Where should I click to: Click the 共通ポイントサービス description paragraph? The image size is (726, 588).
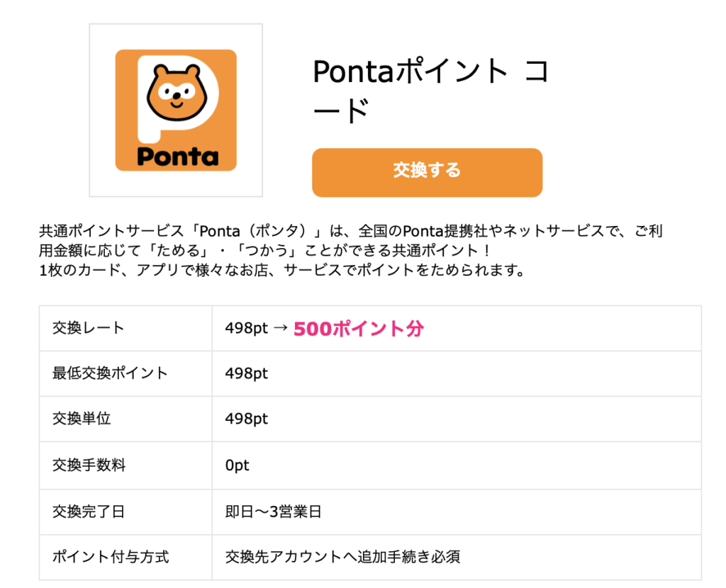click(350, 250)
